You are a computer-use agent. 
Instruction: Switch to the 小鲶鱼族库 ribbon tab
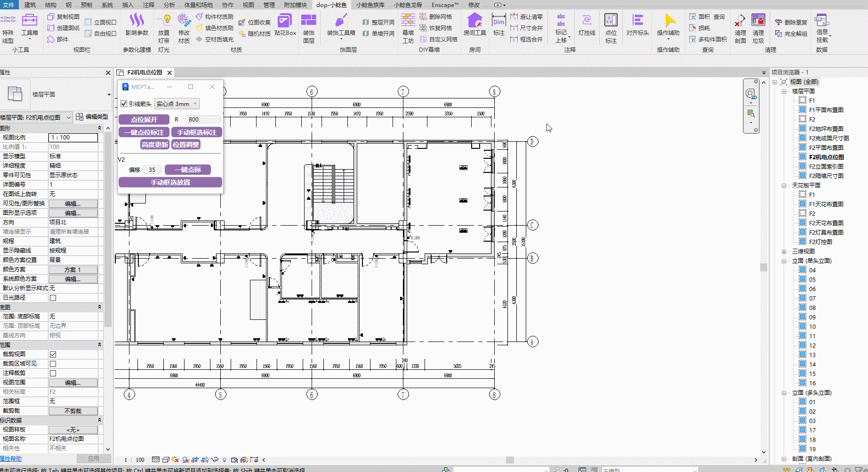tap(370, 5)
